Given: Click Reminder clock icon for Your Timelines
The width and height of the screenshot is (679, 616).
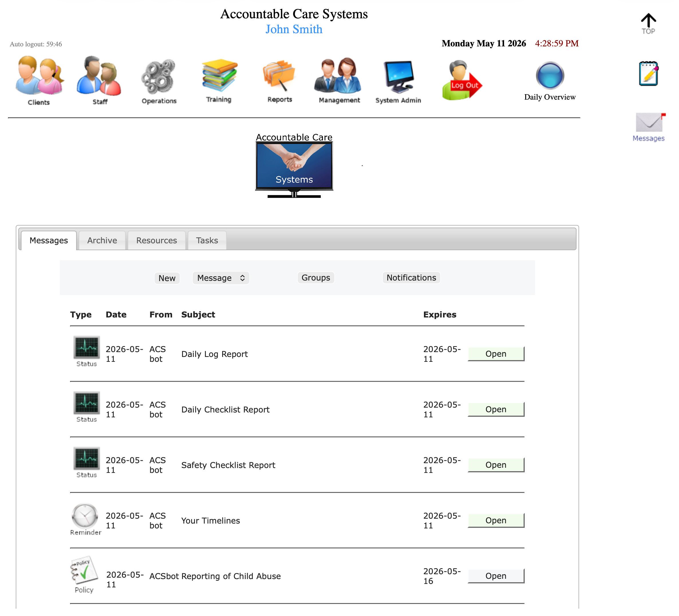Looking at the screenshot, I should 86,520.
